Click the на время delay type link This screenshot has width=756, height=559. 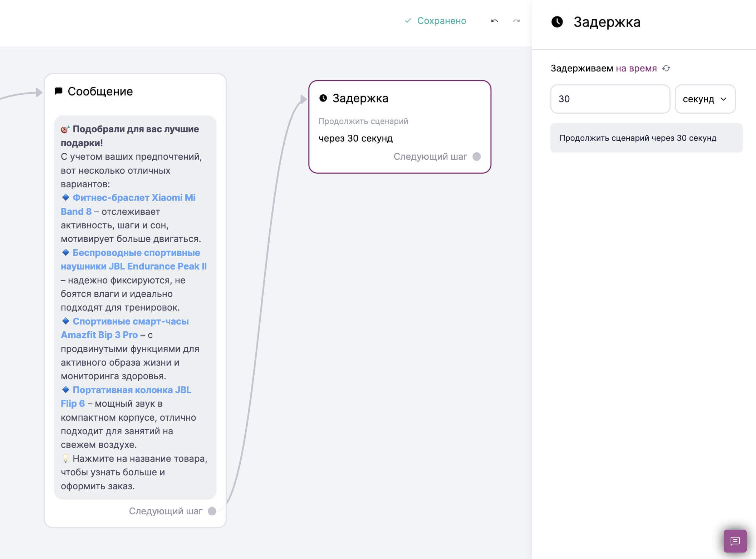pyautogui.click(x=636, y=68)
